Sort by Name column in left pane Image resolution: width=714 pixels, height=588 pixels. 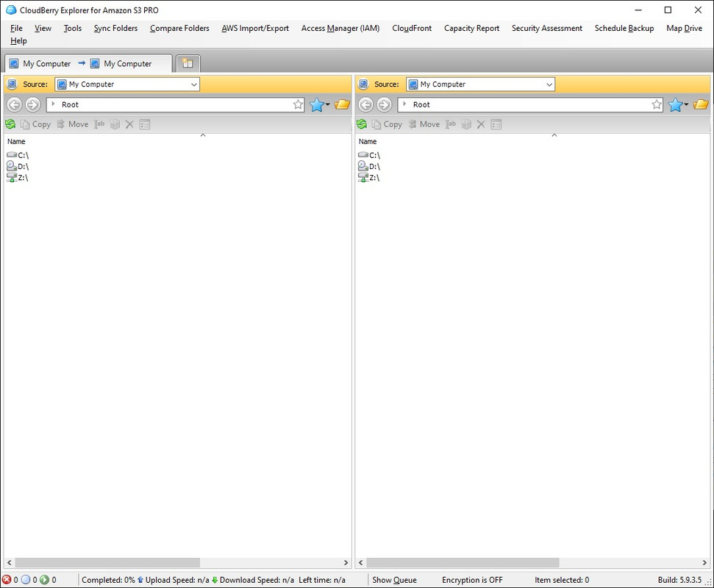(16, 142)
